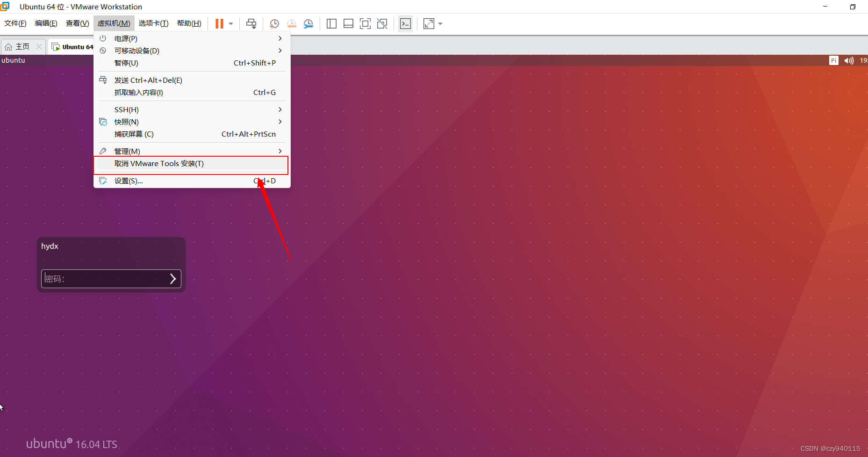
Task: Click the Pi input method indicator
Action: pyautogui.click(x=834, y=60)
